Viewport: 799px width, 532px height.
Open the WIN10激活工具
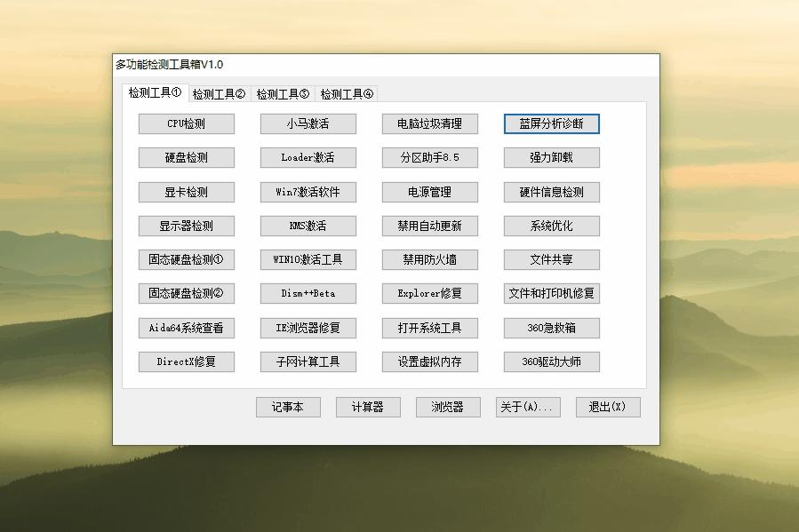(x=308, y=259)
